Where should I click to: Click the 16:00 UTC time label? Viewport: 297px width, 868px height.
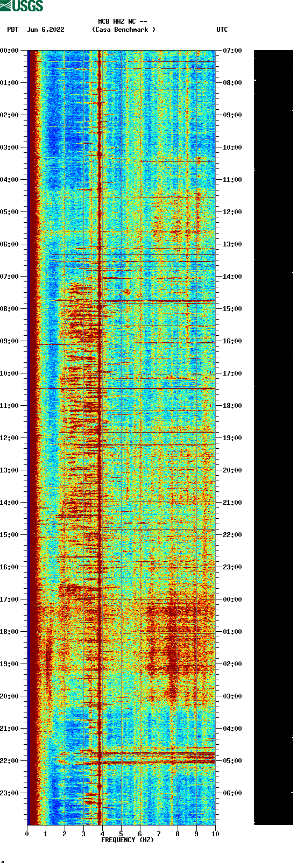tap(232, 341)
